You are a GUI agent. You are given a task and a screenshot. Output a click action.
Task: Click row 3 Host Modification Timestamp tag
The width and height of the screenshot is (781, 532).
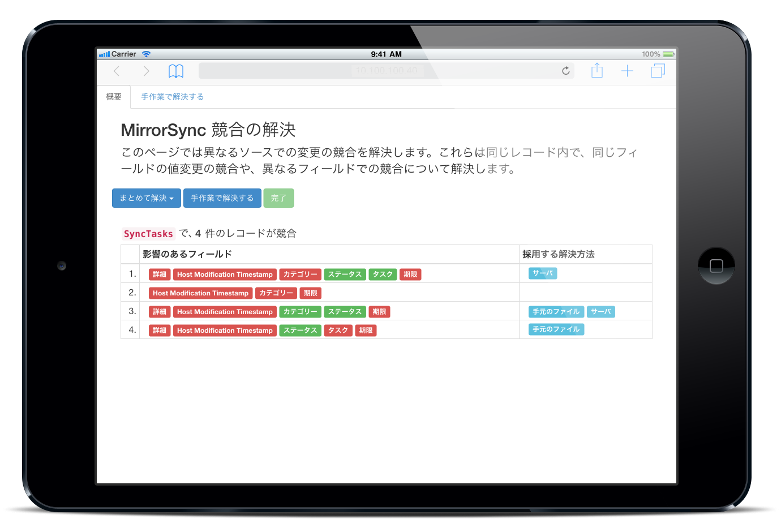click(225, 312)
